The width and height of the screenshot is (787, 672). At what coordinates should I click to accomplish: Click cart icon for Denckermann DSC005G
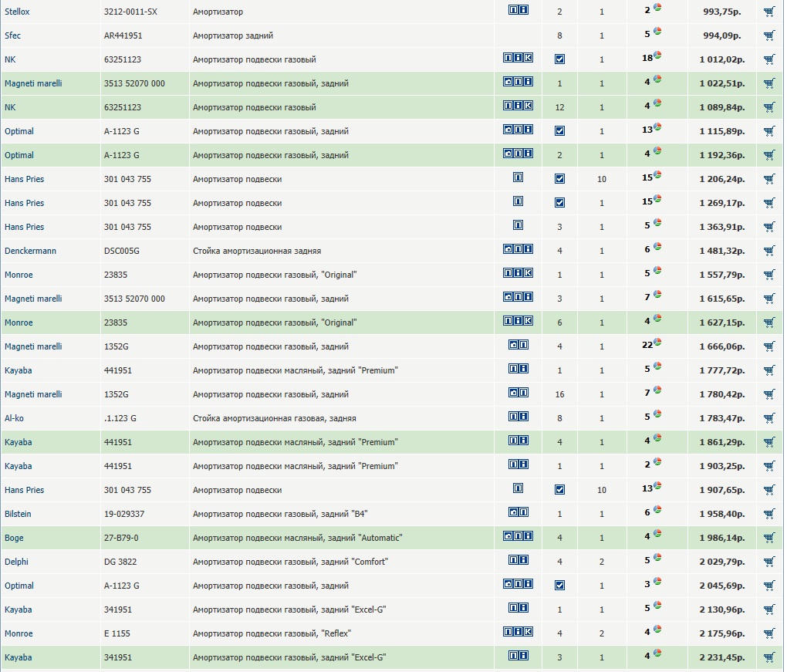click(768, 251)
